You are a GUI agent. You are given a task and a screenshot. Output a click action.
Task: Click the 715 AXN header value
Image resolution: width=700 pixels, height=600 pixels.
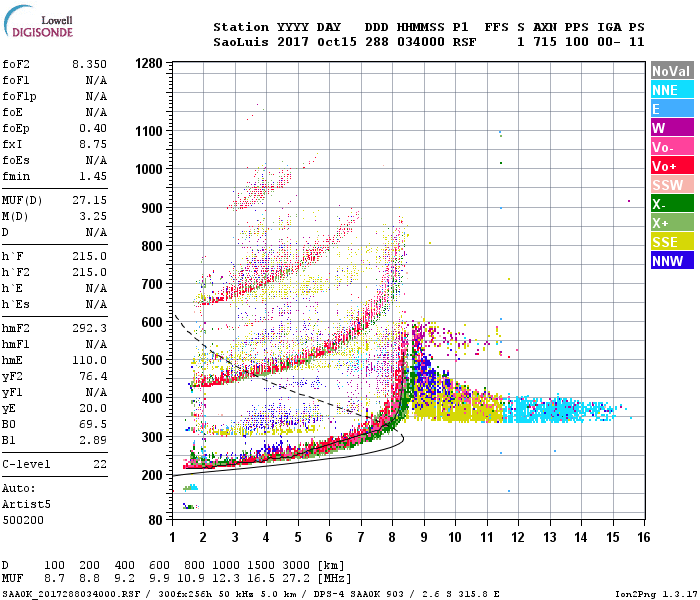(x=545, y=42)
